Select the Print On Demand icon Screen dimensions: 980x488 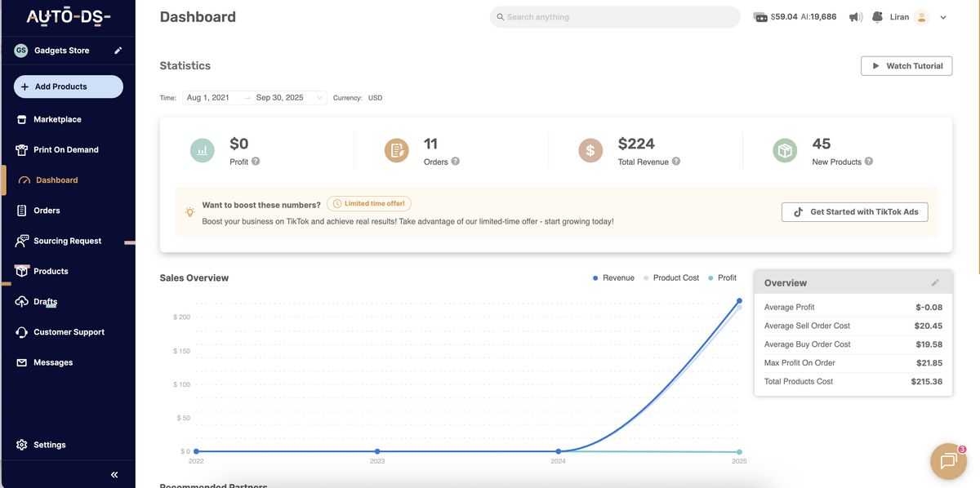coord(23,149)
